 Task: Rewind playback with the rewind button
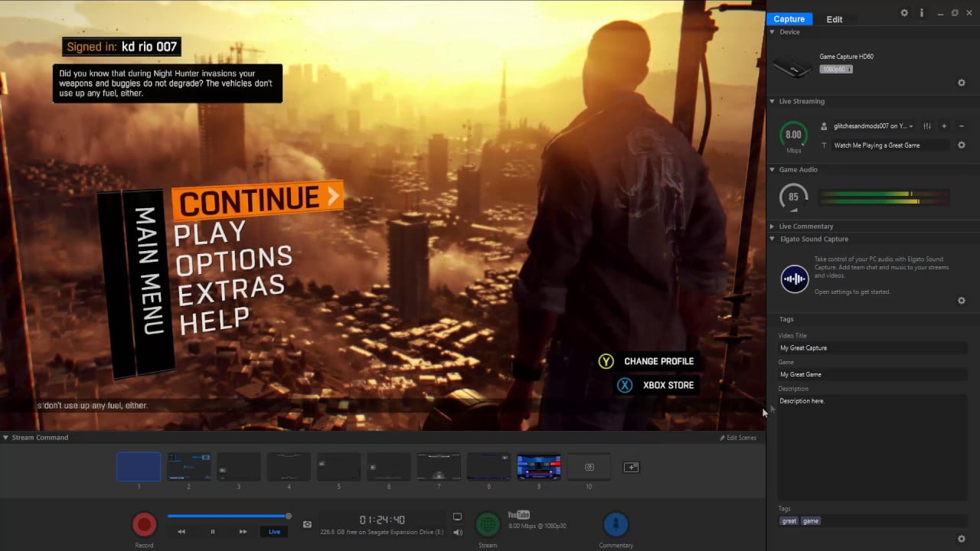pos(181,531)
